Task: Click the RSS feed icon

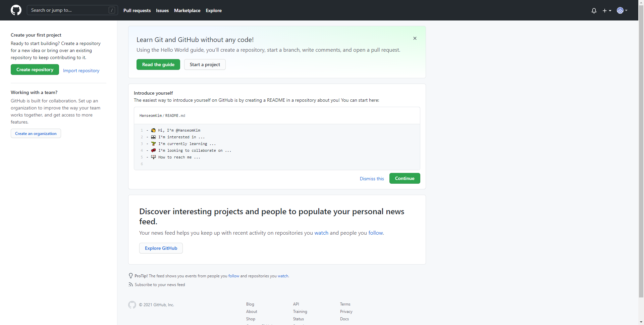Action: tap(131, 284)
